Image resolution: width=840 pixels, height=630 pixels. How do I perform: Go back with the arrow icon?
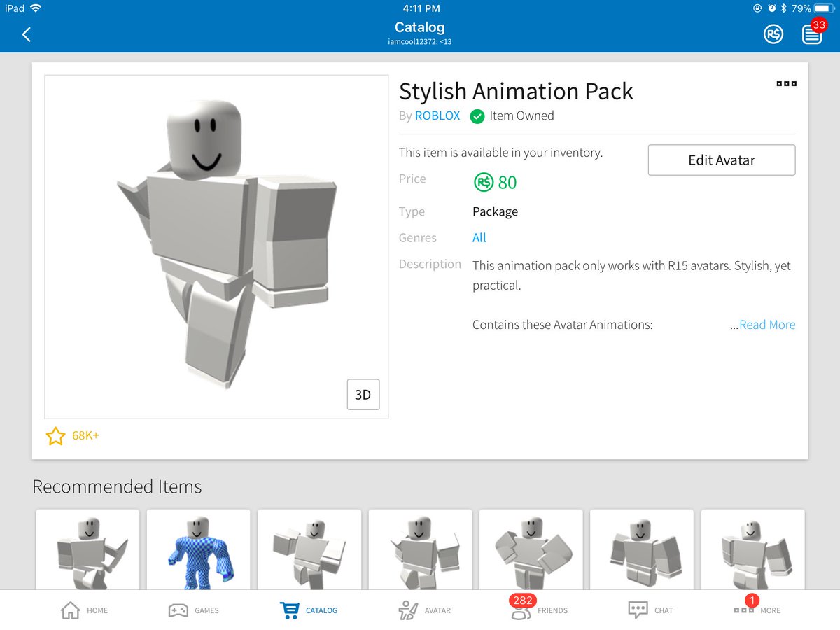coord(27,34)
